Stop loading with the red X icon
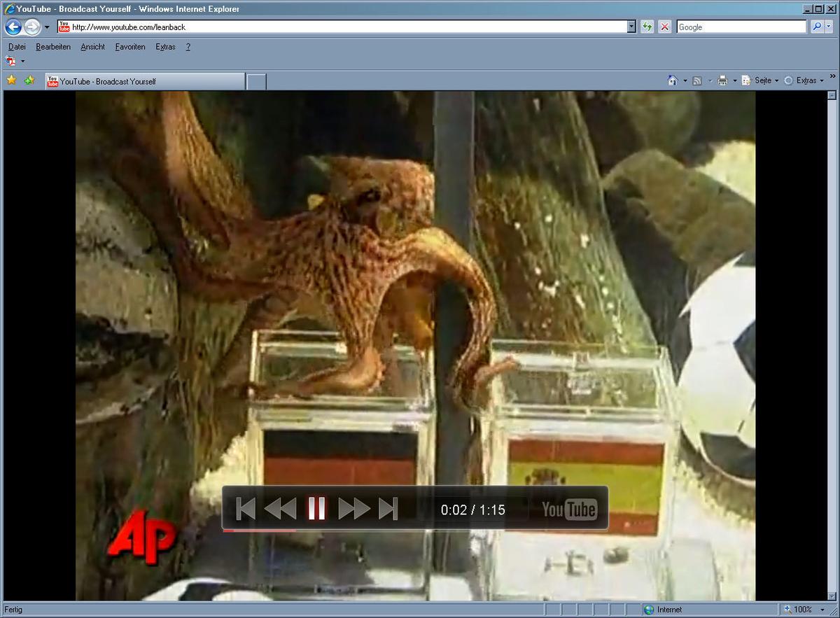This screenshot has height=618, width=840. click(x=665, y=27)
